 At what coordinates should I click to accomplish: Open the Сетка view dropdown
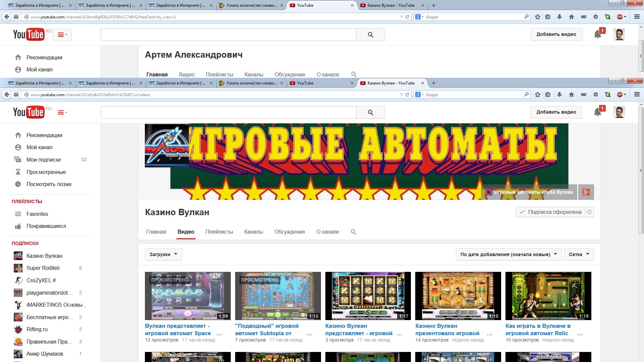tap(579, 254)
